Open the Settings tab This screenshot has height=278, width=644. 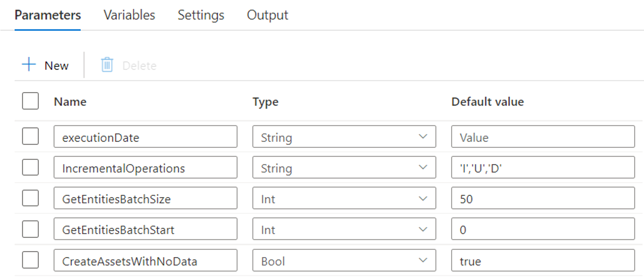coord(201,15)
